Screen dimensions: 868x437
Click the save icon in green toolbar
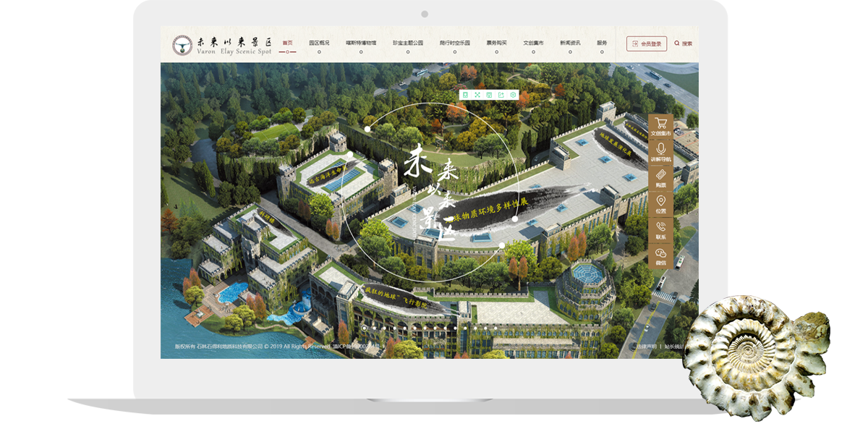(489, 95)
